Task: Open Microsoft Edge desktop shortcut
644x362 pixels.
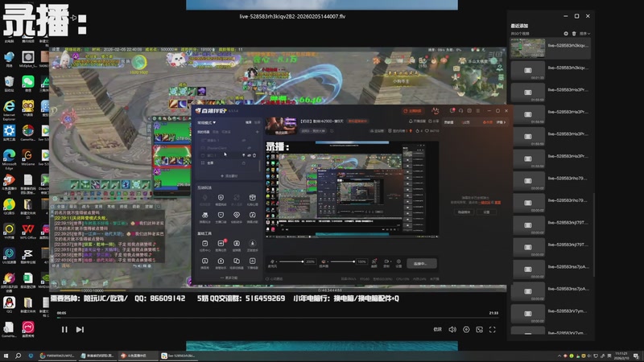Action: pos(9,159)
